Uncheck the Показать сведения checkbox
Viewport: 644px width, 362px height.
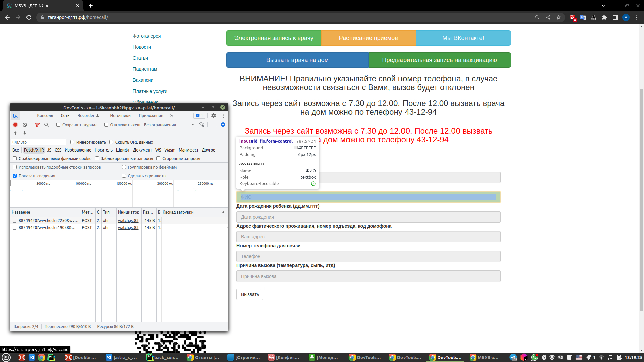[15, 176]
